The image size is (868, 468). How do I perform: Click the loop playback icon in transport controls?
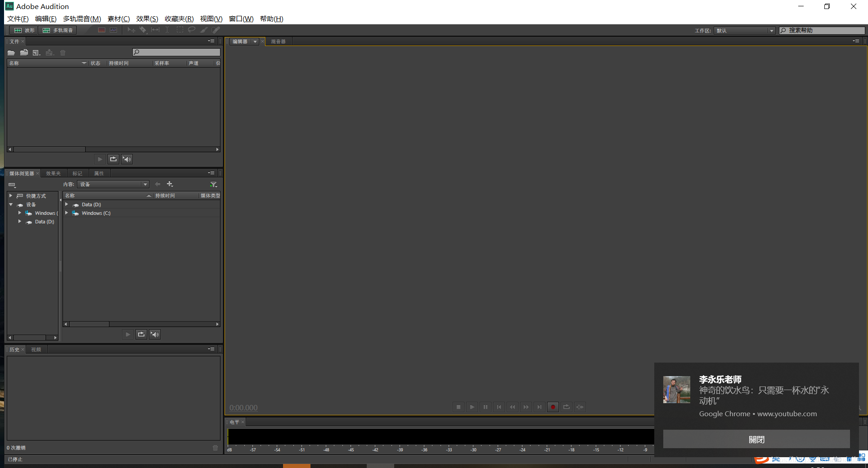566,407
